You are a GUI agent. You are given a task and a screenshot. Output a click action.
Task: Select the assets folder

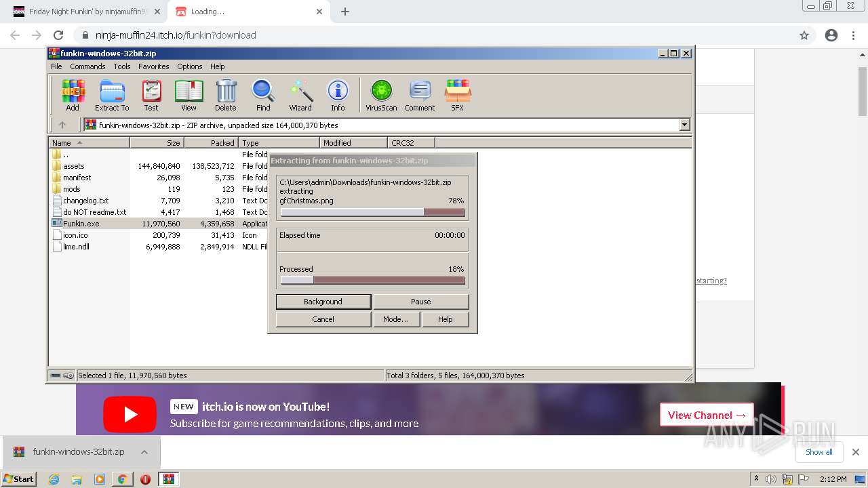click(x=74, y=166)
